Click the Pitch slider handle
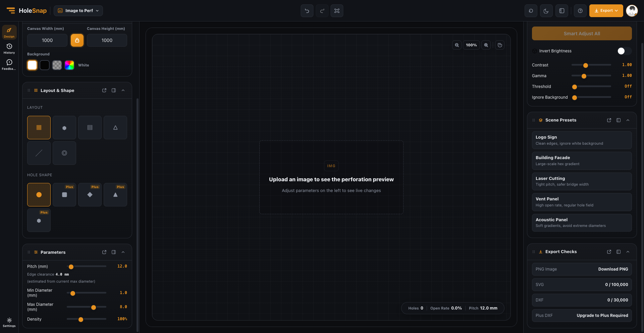 (x=71, y=267)
